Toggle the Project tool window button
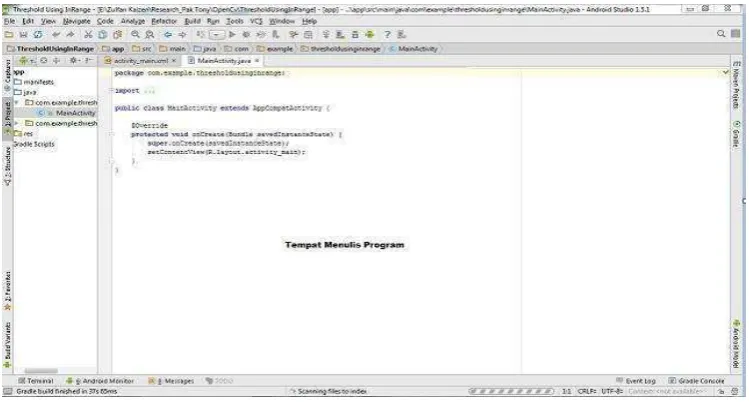Viewport: 749px width, 402px height. [7, 118]
